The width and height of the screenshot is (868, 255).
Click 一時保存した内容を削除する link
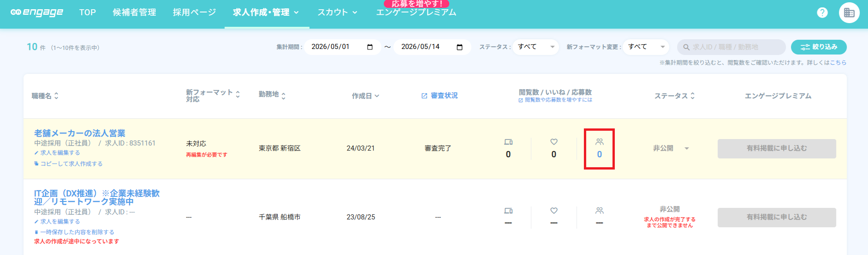[x=74, y=232]
